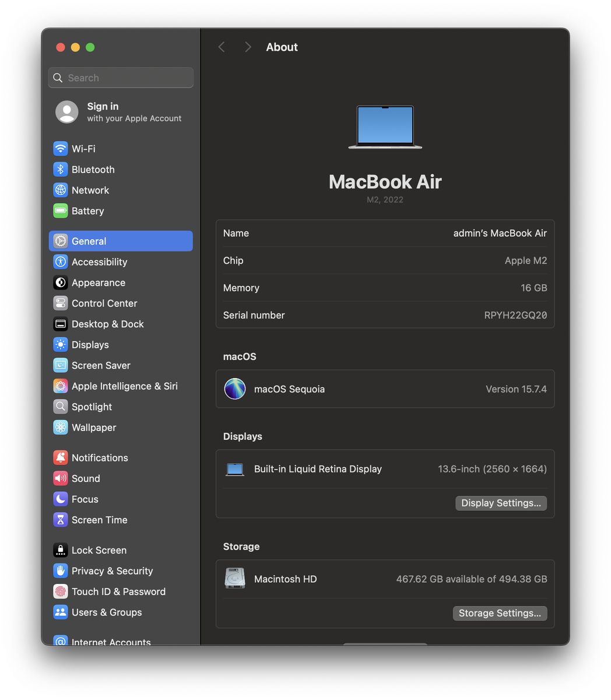Screen dimensions: 611x700
Task: Open Touch ID & Password settings
Action: click(x=118, y=591)
